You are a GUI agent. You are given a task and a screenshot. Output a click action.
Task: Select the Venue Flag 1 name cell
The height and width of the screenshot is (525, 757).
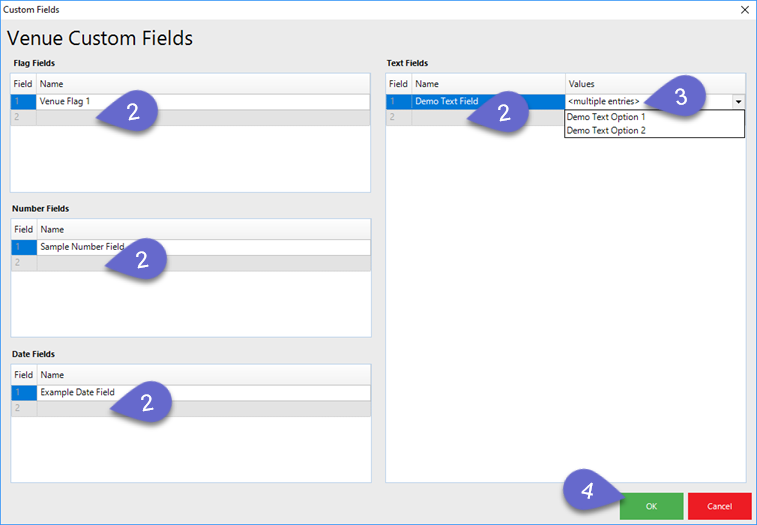(x=66, y=102)
